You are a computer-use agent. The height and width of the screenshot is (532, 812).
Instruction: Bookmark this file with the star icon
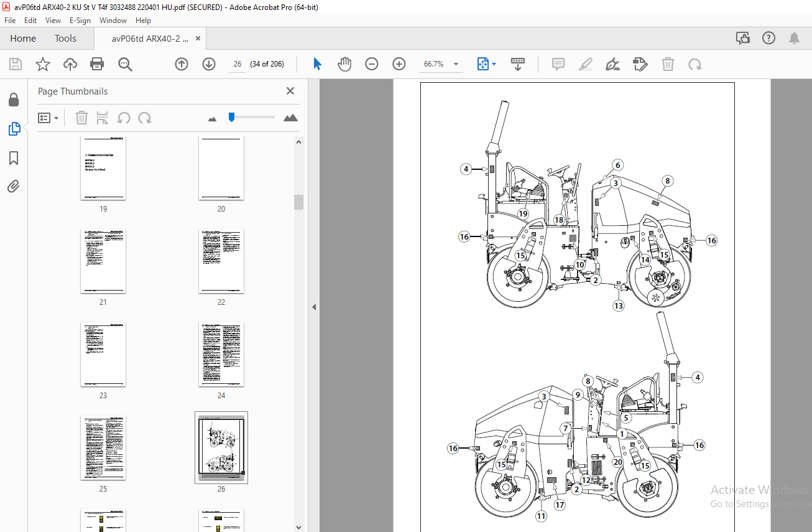pyautogui.click(x=43, y=64)
